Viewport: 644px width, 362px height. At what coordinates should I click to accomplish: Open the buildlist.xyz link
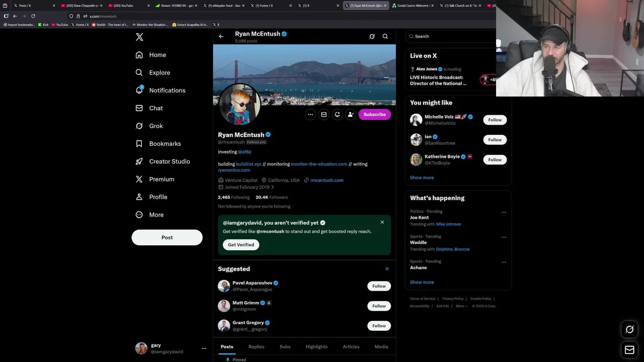click(249, 164)
